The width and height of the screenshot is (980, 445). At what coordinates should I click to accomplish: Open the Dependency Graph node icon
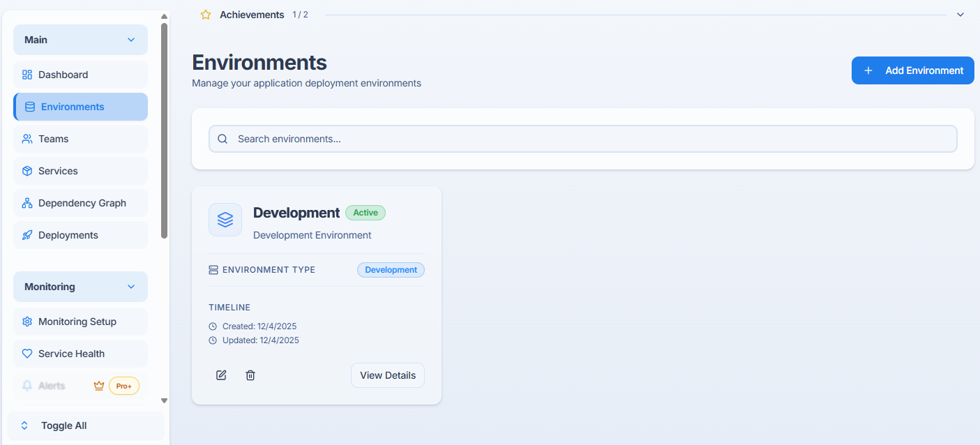click(27, 202)
